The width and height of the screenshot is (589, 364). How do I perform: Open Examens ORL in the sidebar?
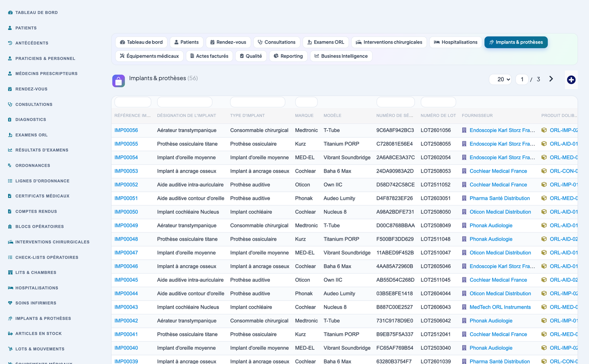[x=28, y=135]
